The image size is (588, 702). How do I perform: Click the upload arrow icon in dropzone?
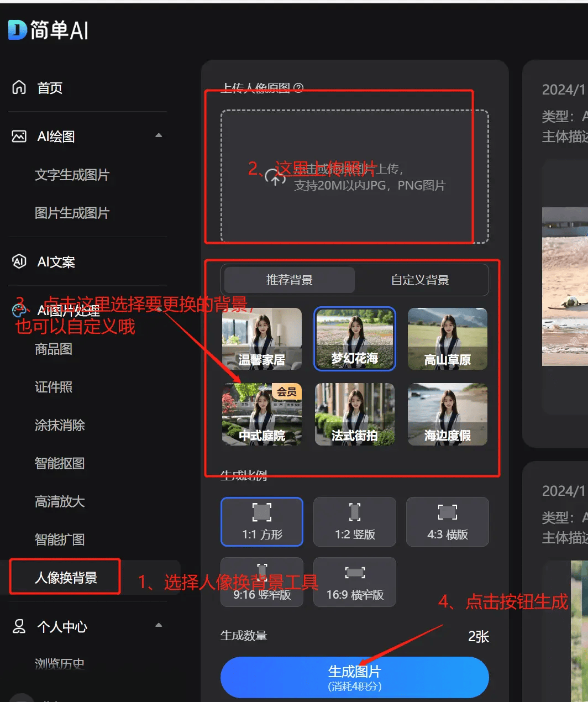click(x=275, y=177)
